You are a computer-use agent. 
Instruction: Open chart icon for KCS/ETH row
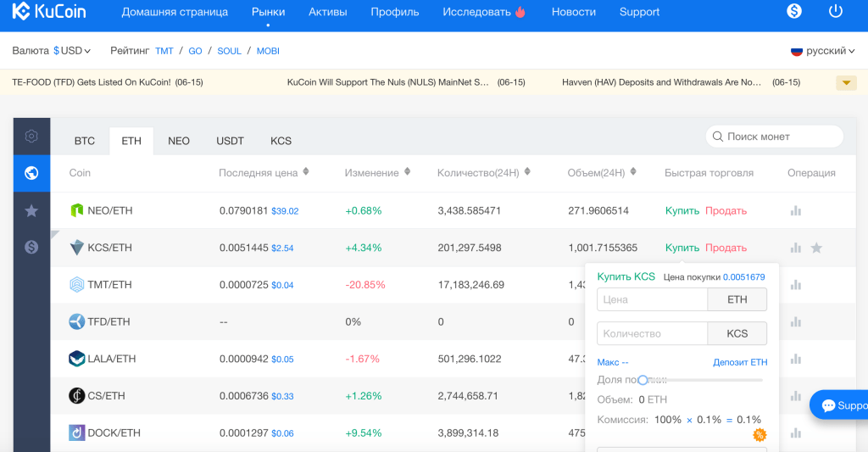tap(796, 248)
